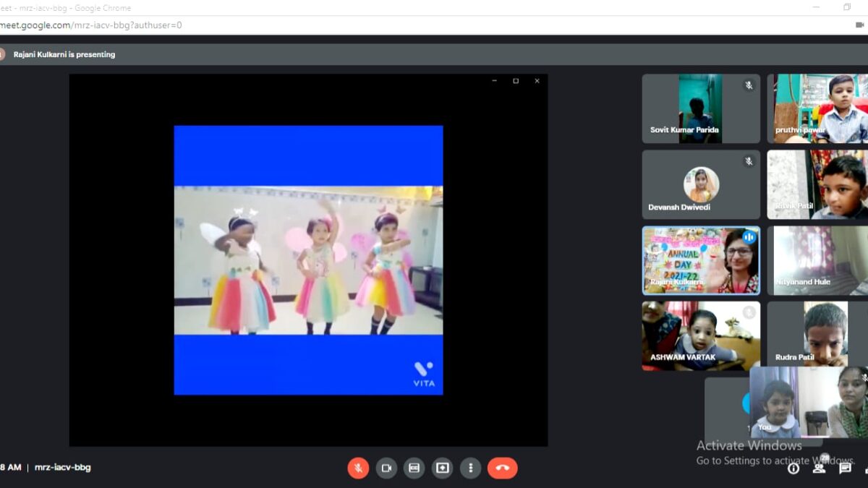Select Nityanand Hule's video tile
Image resolution: width=868 pixels, height=488 pixels.
[817, 260]
